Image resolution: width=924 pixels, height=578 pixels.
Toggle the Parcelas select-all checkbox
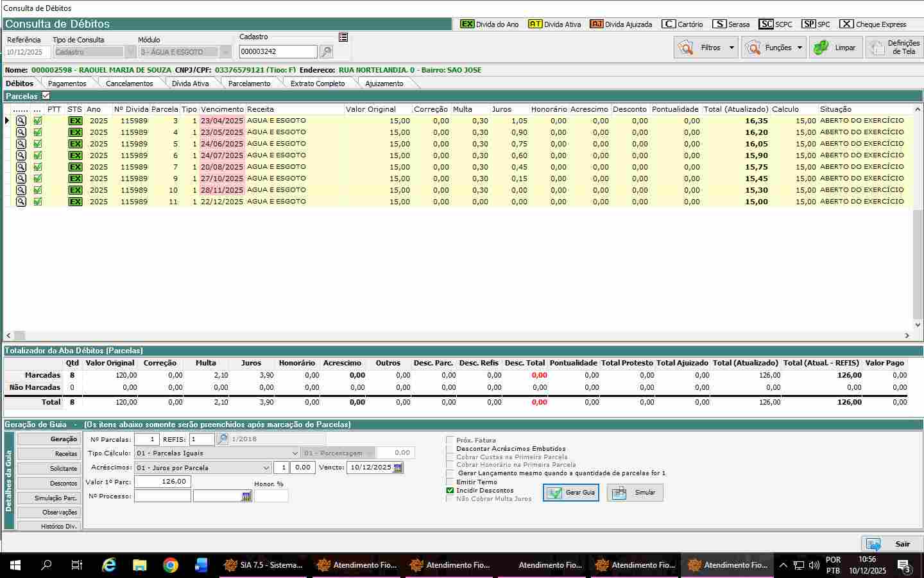coord(46,96)
